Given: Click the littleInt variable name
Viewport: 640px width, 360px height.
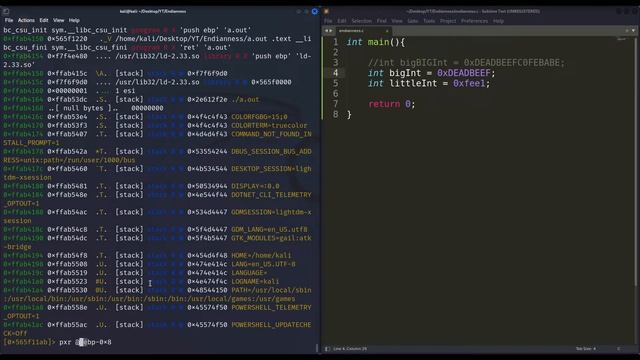Looking at the screenshot, I should click(413, 83).
